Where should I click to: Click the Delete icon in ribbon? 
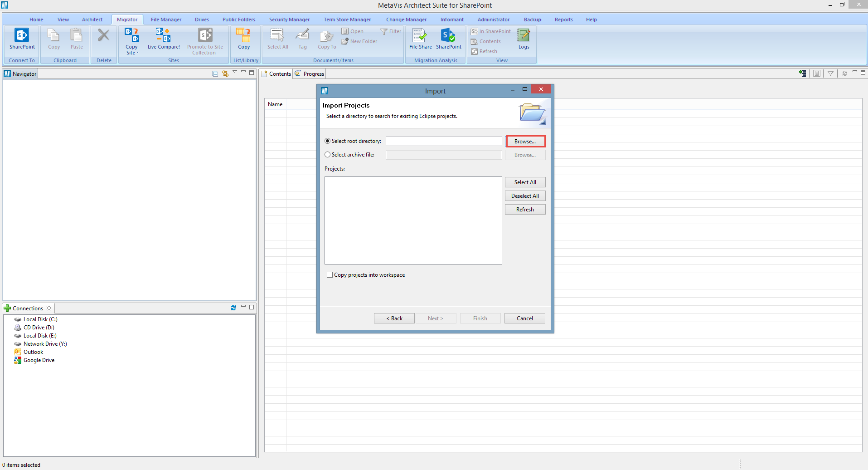[104, 35]
